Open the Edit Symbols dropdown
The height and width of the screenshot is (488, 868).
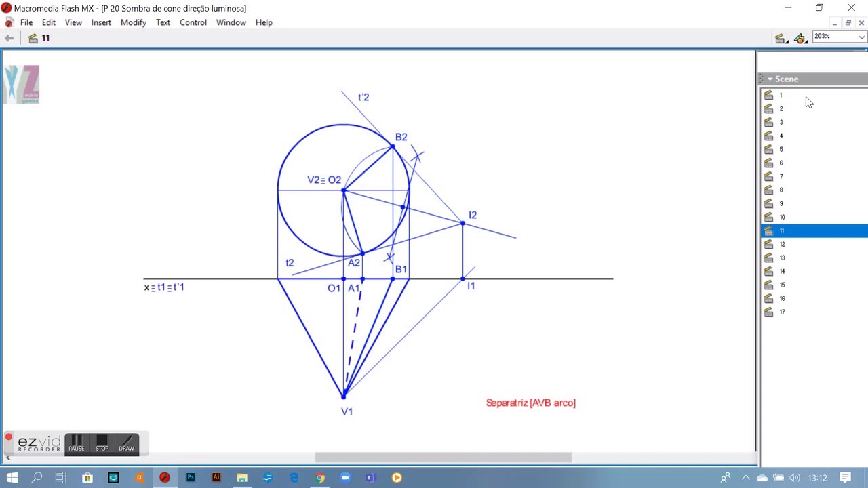click(x=801, y=39)
